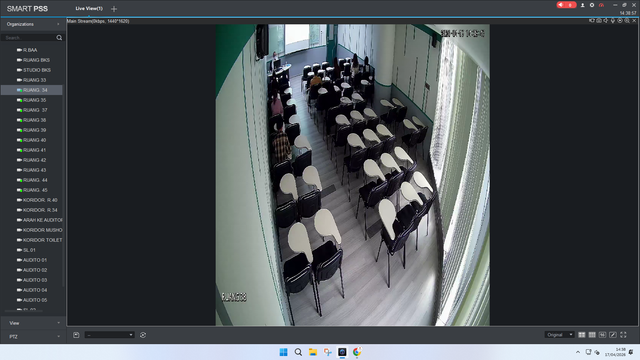Select camera AUDITO 04

coord(35,290)
